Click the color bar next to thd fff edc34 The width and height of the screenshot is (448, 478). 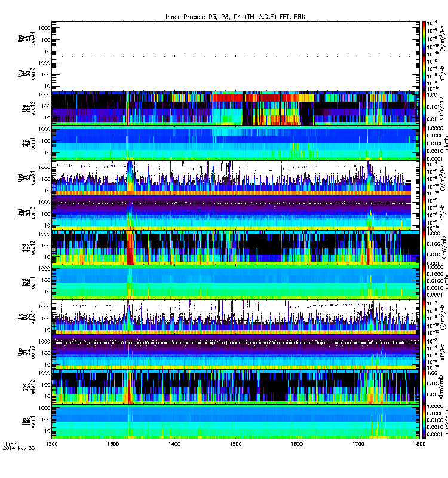coord(424,177)
